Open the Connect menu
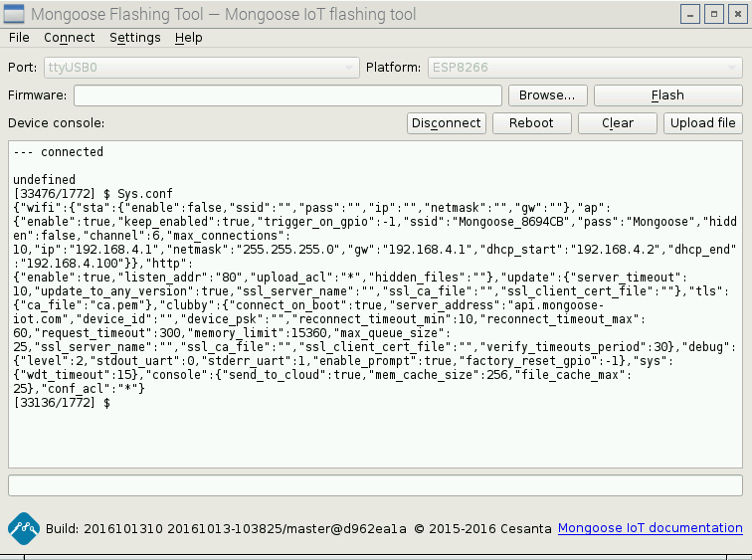 (x=69, y=38)
